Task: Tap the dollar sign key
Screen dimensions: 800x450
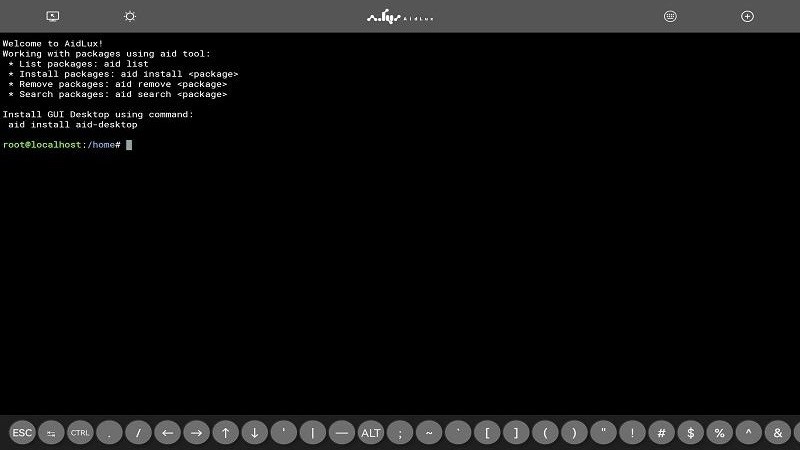Action: coord(691,433)
